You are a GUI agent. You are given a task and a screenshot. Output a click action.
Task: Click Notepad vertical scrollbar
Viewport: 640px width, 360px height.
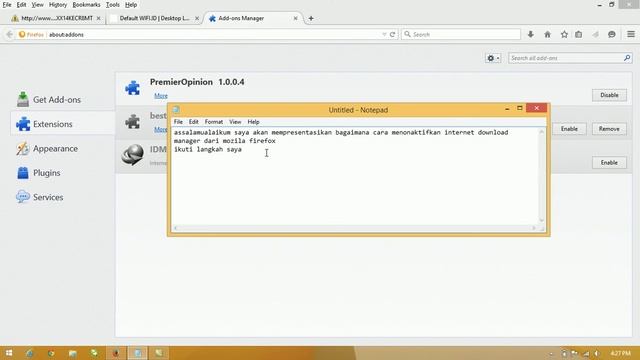[542, 176]
